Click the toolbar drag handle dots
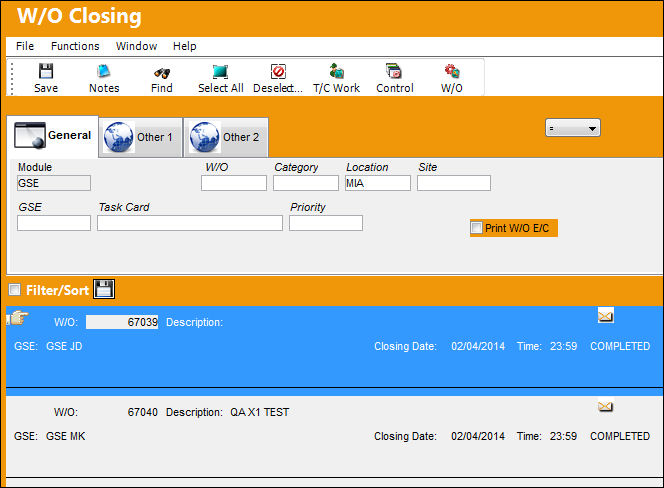This screenshot has width=664, height=488. (x=12, y=78)
